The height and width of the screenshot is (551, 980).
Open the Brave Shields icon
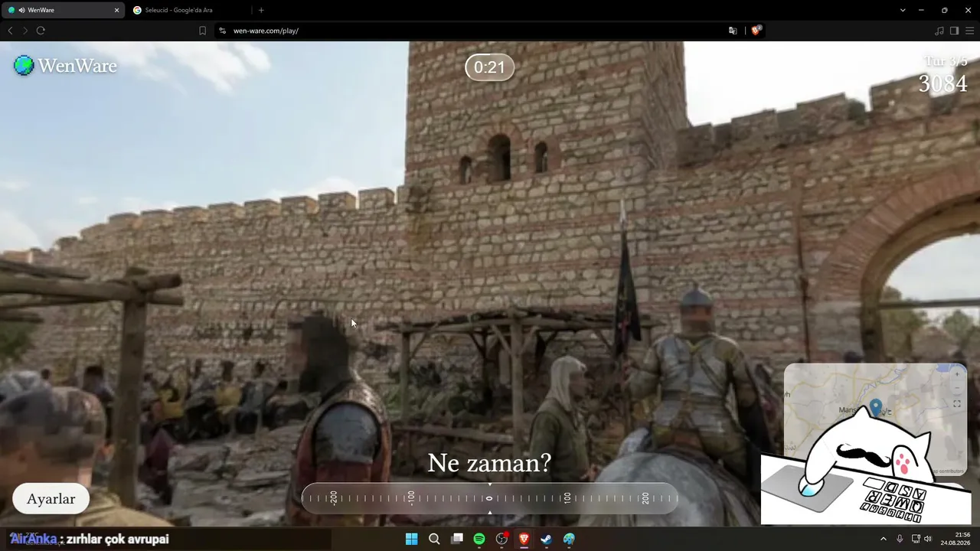tap(756, 31)
